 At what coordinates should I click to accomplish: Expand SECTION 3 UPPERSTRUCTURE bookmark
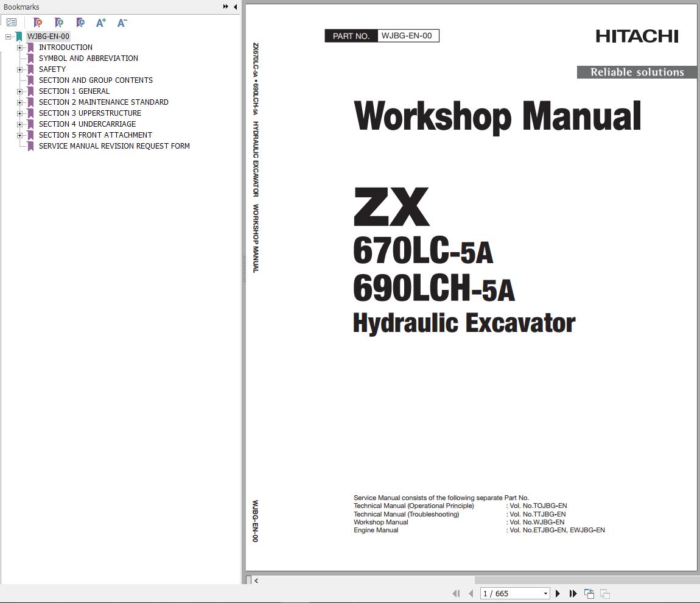coord(19,113)
